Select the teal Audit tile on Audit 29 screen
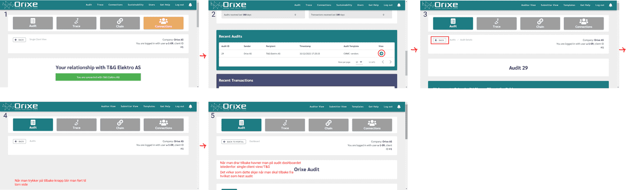 tap(453, 24)
